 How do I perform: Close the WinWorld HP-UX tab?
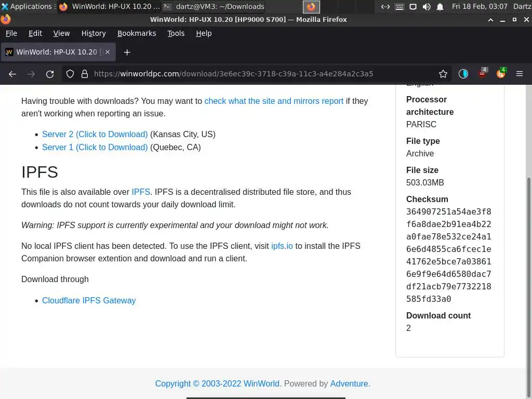(x=108, y=52)
